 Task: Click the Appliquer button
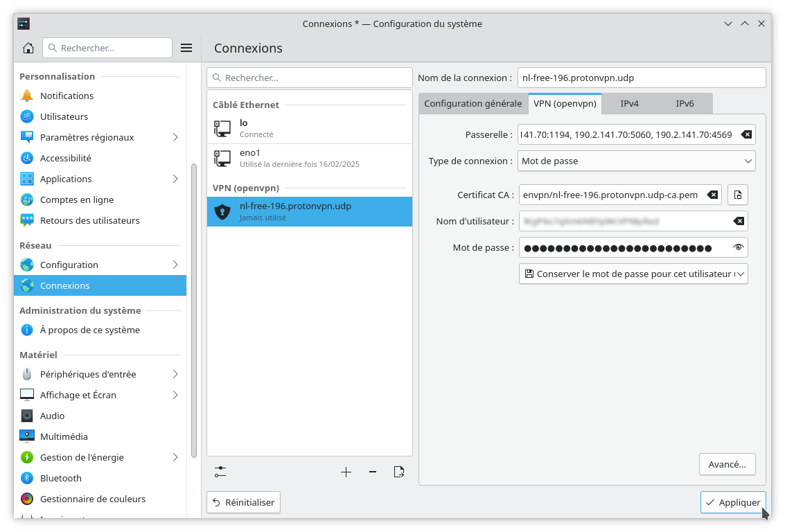733,502
